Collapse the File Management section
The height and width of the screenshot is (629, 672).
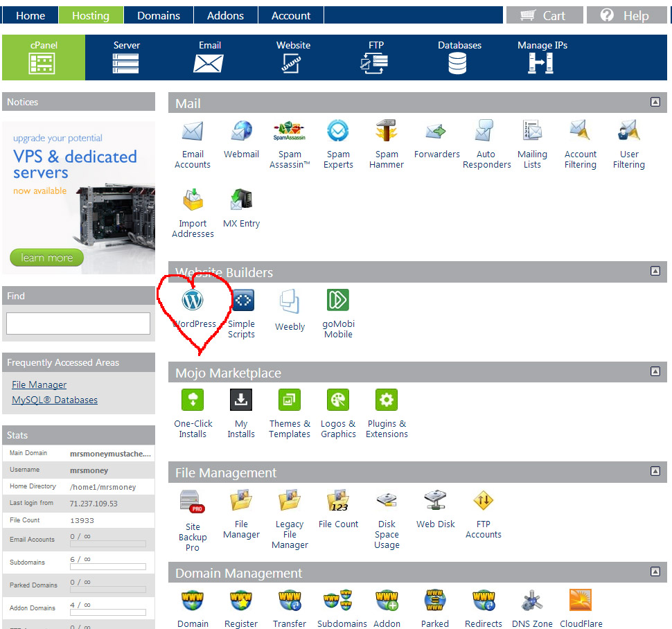(x=655, y=472)
